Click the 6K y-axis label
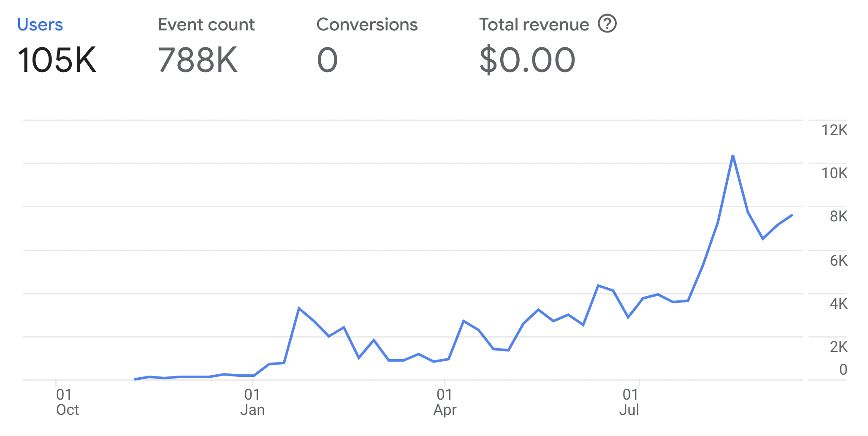 (838, 261)
